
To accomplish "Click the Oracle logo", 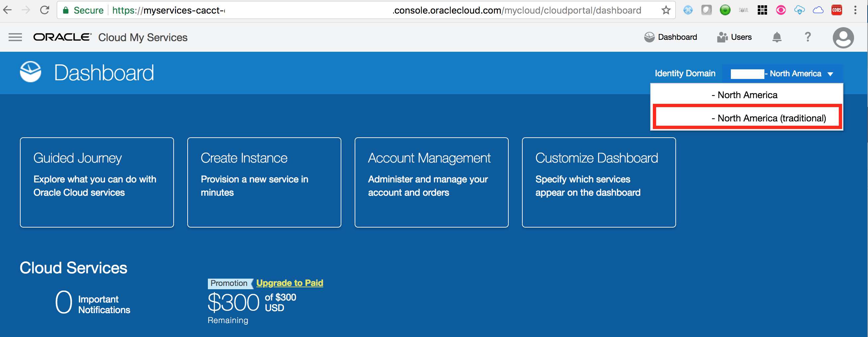I will point(62,37).
